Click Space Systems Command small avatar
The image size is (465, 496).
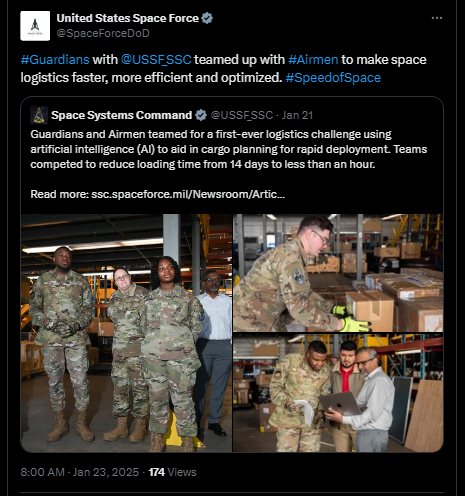[x=39, y=115]
